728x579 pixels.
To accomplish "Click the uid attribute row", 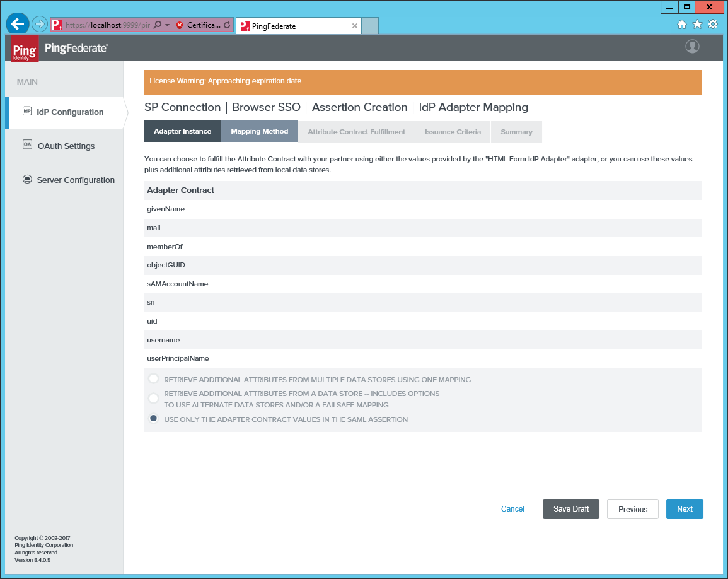I will [423, 321].
